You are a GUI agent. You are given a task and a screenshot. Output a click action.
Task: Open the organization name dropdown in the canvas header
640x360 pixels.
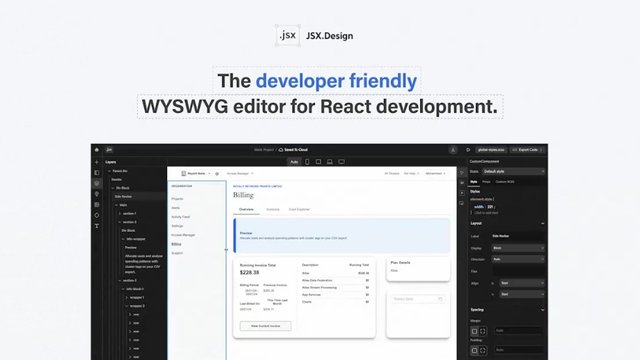click(x=196, y=173)
